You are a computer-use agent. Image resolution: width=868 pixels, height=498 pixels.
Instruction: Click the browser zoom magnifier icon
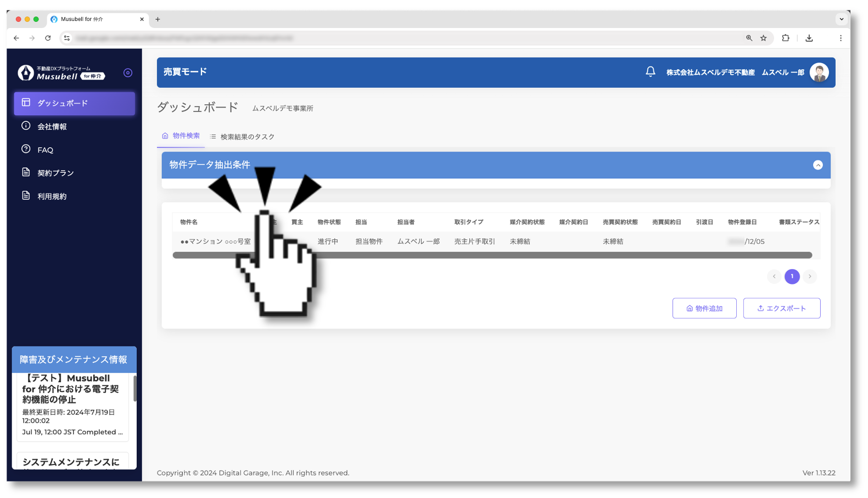coord(749,38)
